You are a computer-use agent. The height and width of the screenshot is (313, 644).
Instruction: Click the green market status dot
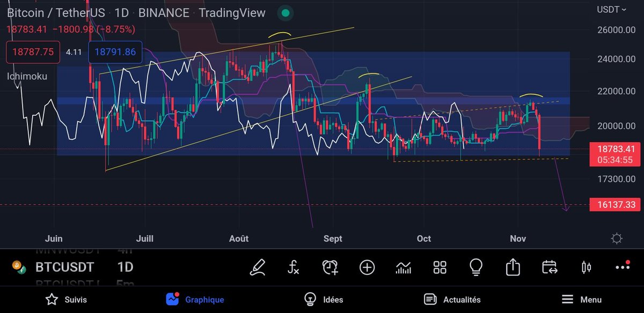click(286, 12)
